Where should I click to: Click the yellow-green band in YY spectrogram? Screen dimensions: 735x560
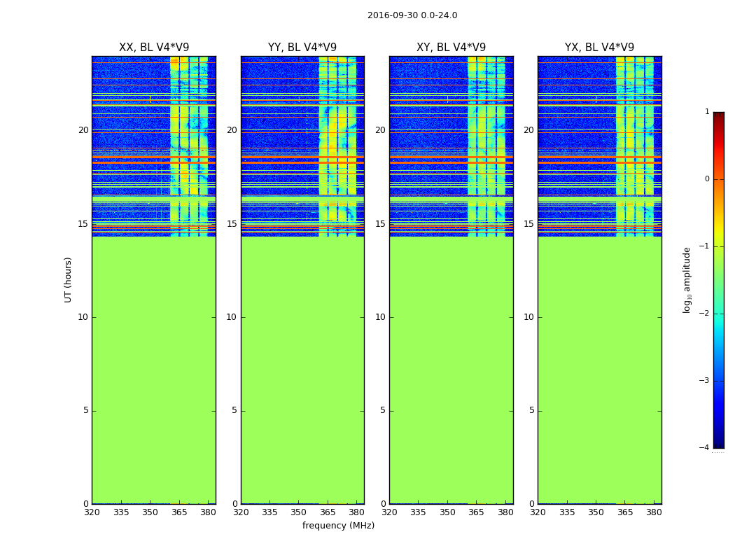tap(337, 146)
